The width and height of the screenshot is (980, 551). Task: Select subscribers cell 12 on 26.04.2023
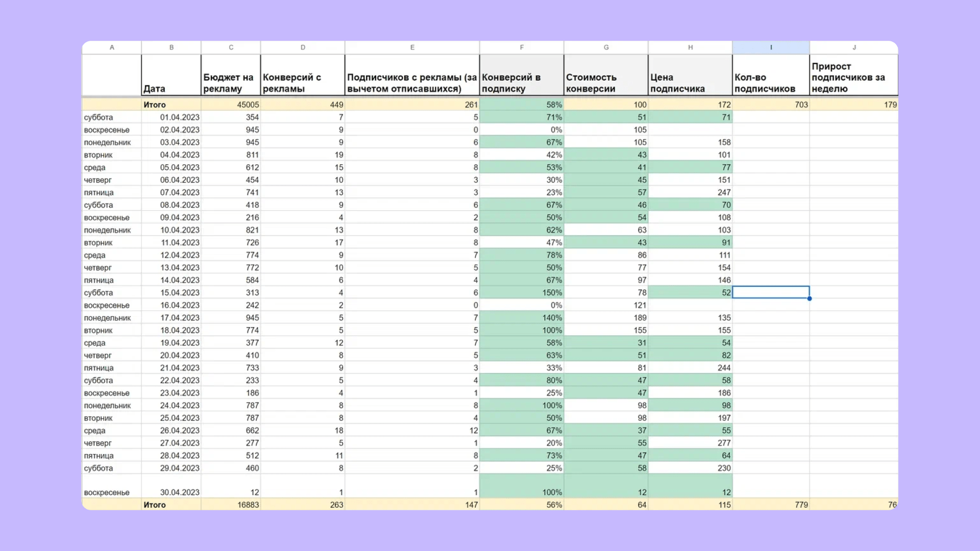412,431
